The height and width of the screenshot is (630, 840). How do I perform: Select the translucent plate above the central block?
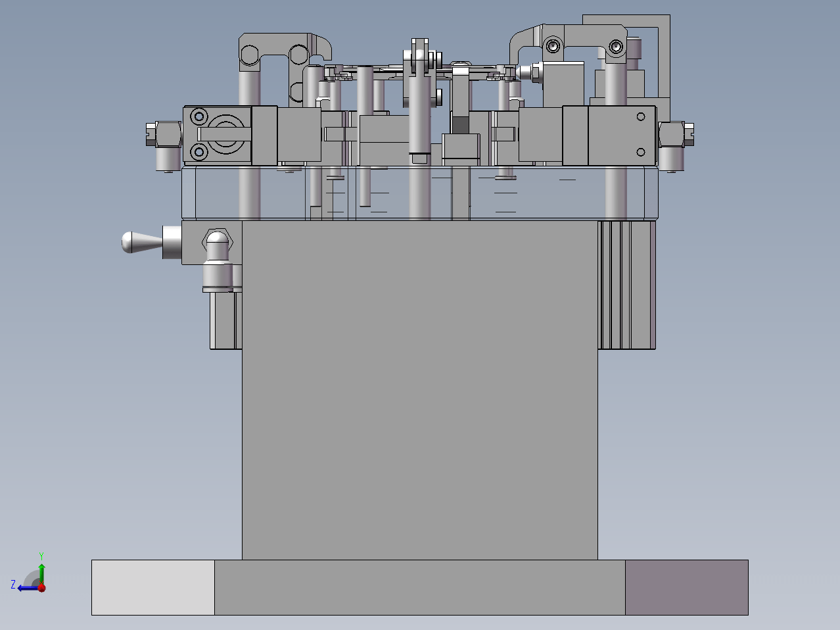[419, 193]
